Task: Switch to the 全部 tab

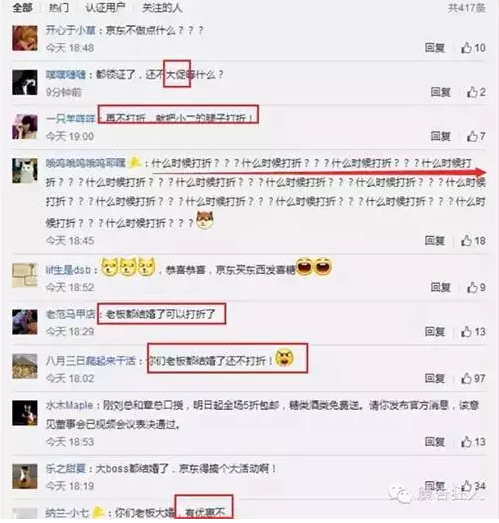Action: [x=23, y=7]
